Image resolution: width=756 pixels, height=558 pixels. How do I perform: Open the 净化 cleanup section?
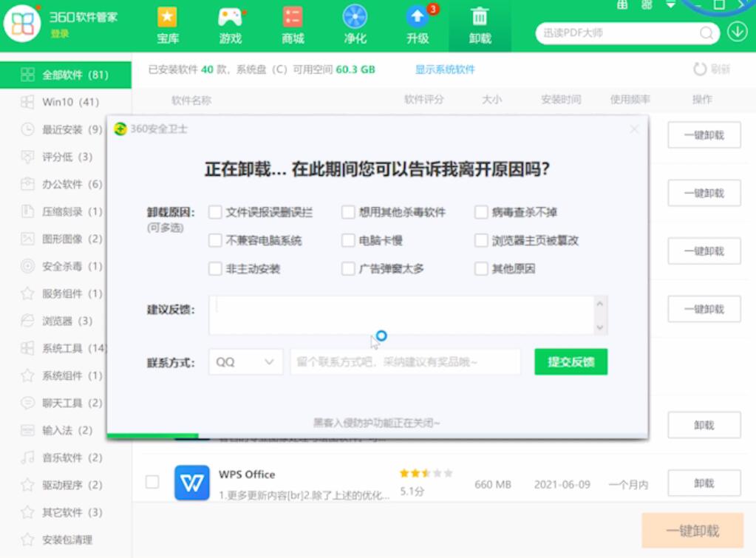[355, 26]
